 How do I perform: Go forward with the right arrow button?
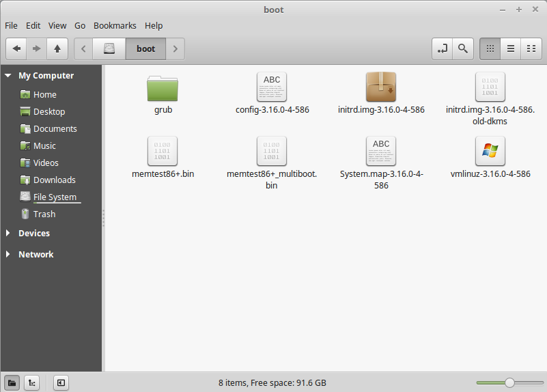(37, 48)
